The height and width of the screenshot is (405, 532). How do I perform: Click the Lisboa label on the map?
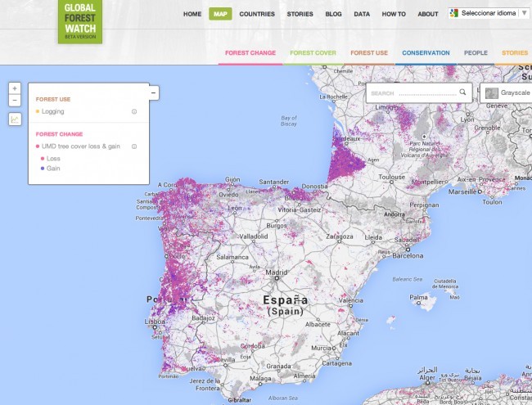click(155, 322)
